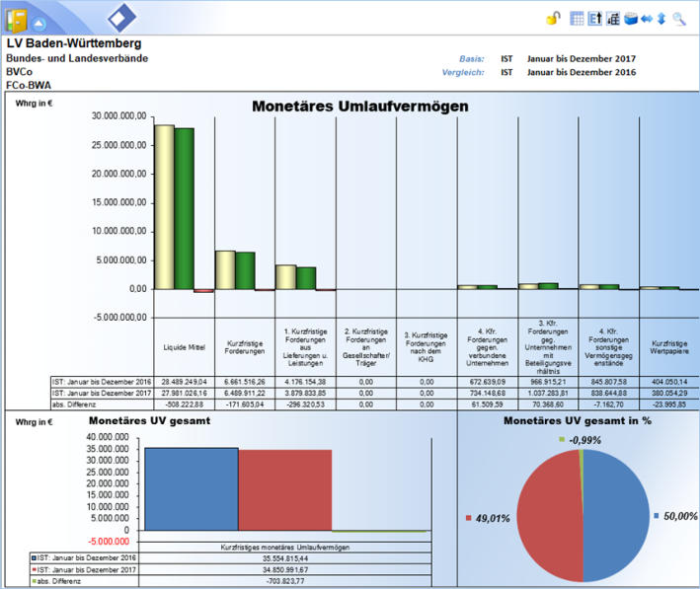
Task: Click the blue 3D box icon
Action: coord(629,18)
